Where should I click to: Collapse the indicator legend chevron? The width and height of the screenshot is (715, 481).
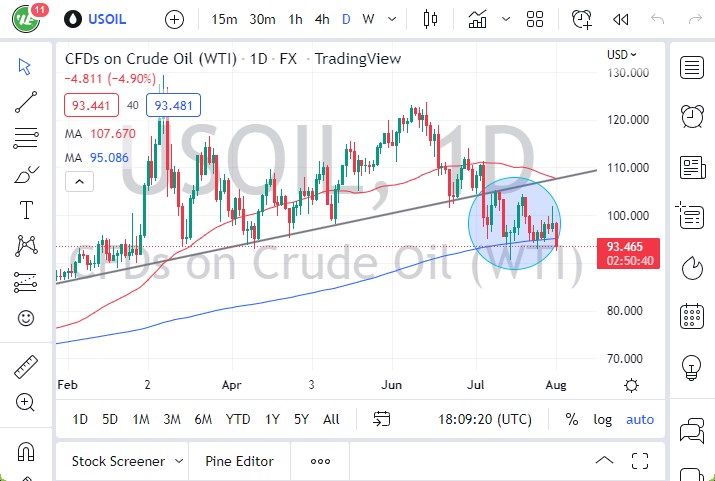[79, 181]
